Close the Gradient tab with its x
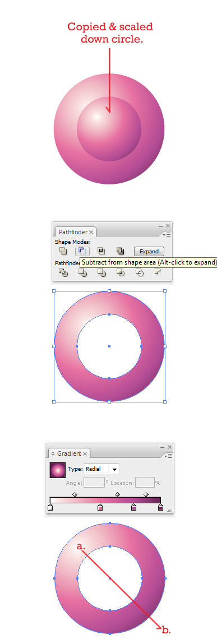217x644 pixels. [x=85, y=454]
